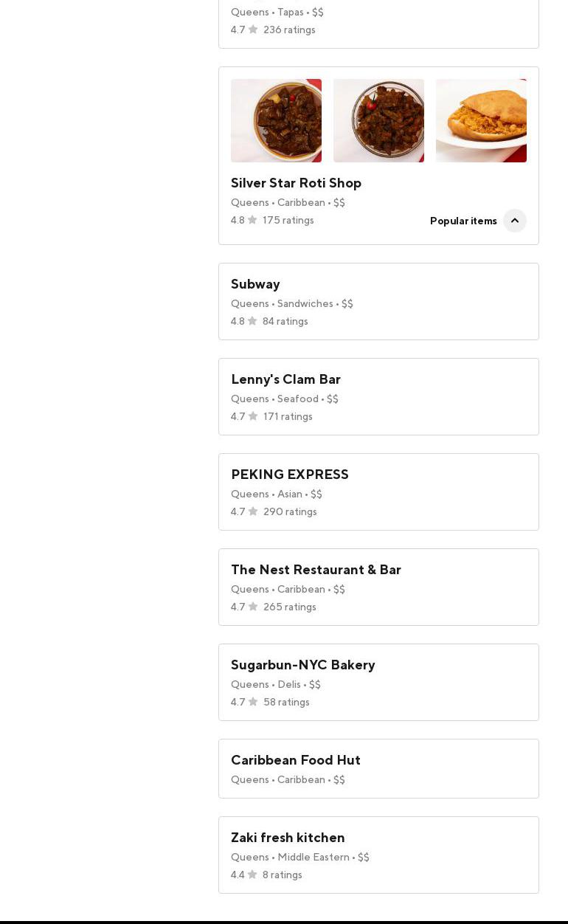
Task: Go to The Nest Restaurant & Bar
Action: (316, 570)
